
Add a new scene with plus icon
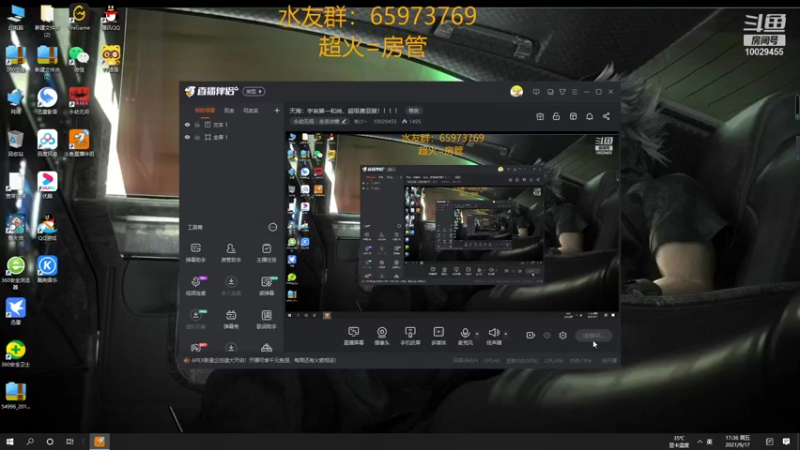point(277,110)
